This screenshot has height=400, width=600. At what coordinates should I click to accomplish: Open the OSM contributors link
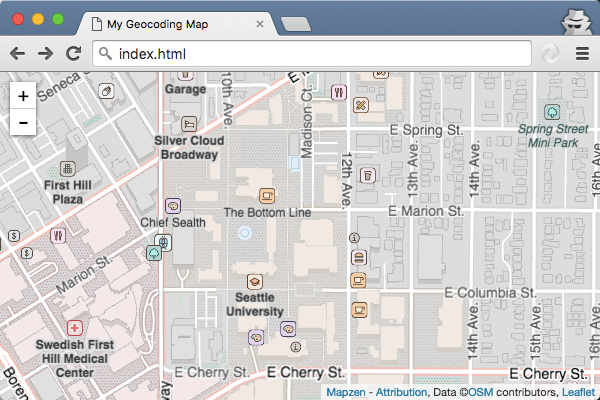tap(481, 392)
